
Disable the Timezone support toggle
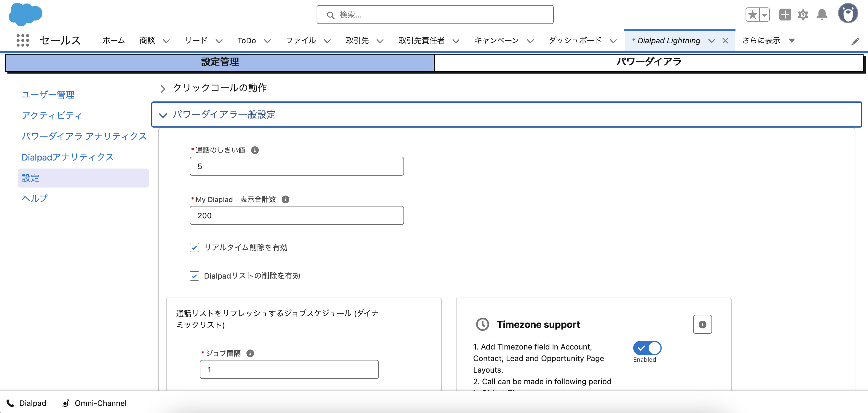tap(647, 348)
